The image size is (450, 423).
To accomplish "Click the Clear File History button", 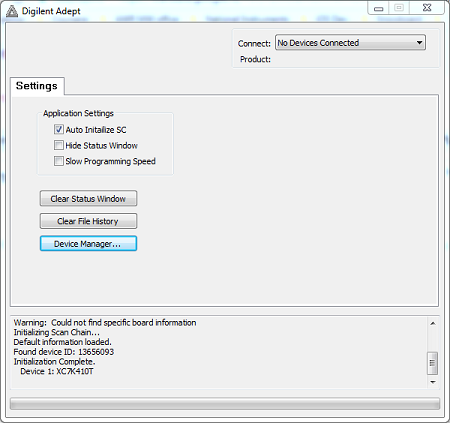I will coord(88,221).
